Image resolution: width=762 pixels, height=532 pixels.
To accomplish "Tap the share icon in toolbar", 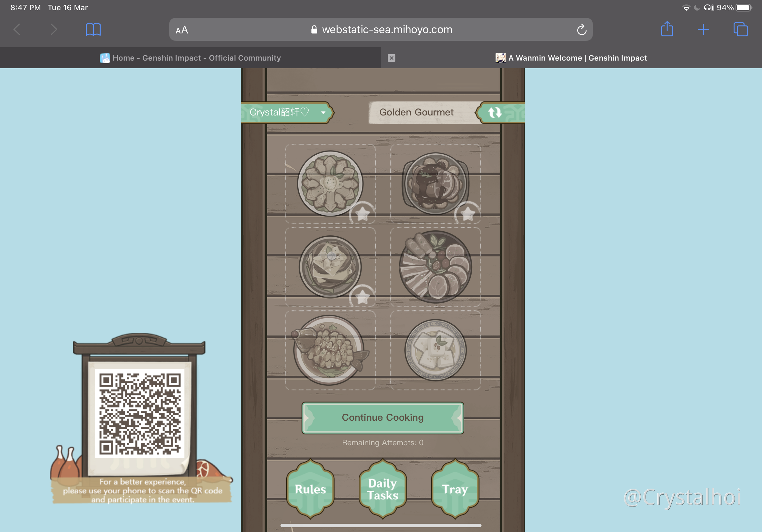I will [667, 30].
